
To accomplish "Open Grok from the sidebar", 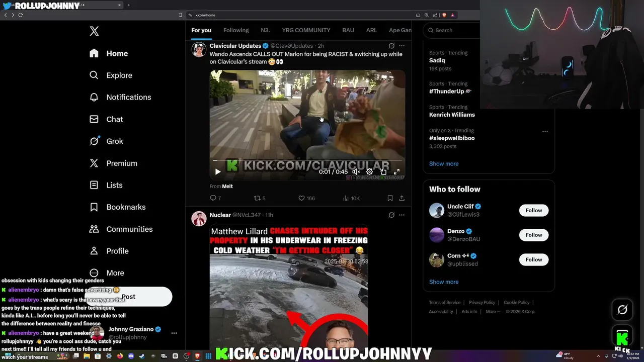I will [x=106, y=141].
